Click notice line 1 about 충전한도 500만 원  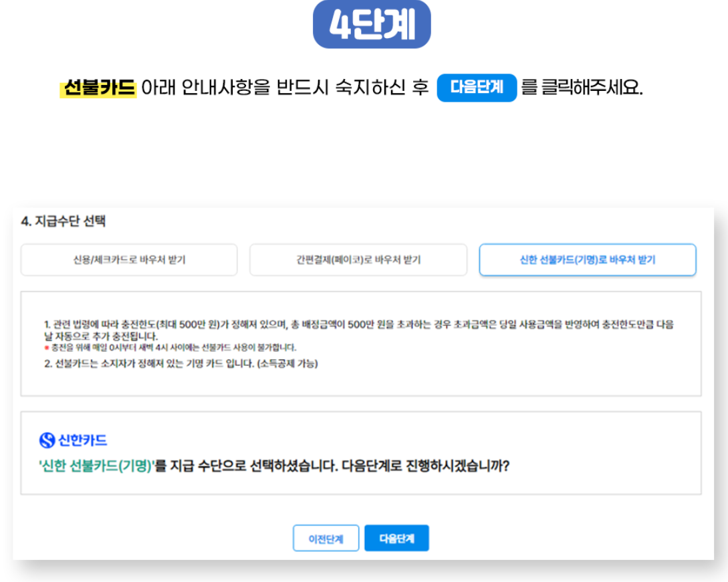(358, 330)
